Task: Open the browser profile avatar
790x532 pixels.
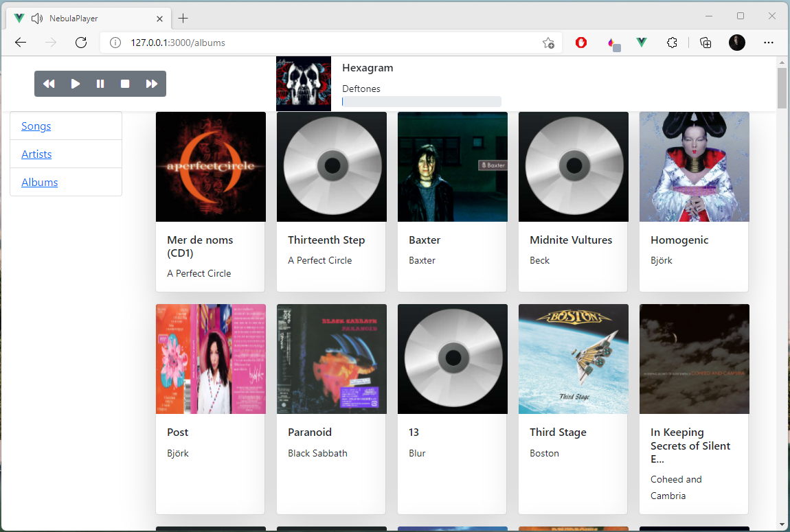Action: tap(736, 43)
